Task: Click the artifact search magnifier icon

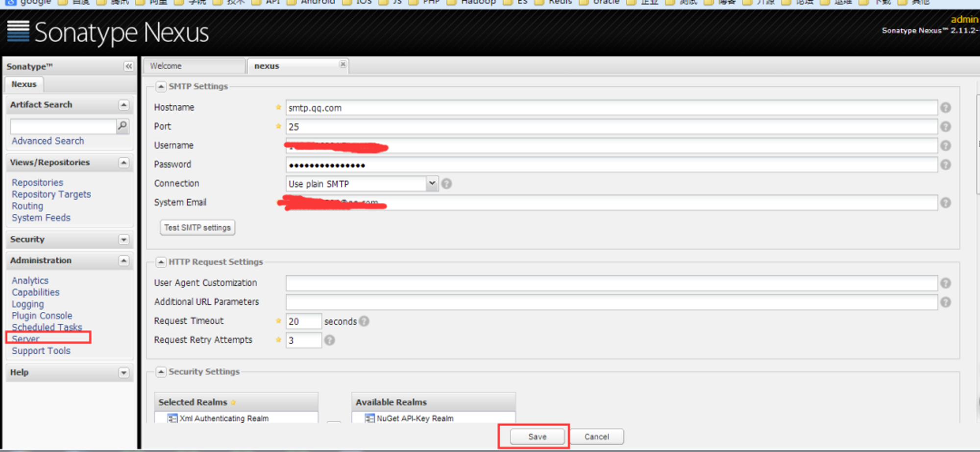Action: click(122, 126)
